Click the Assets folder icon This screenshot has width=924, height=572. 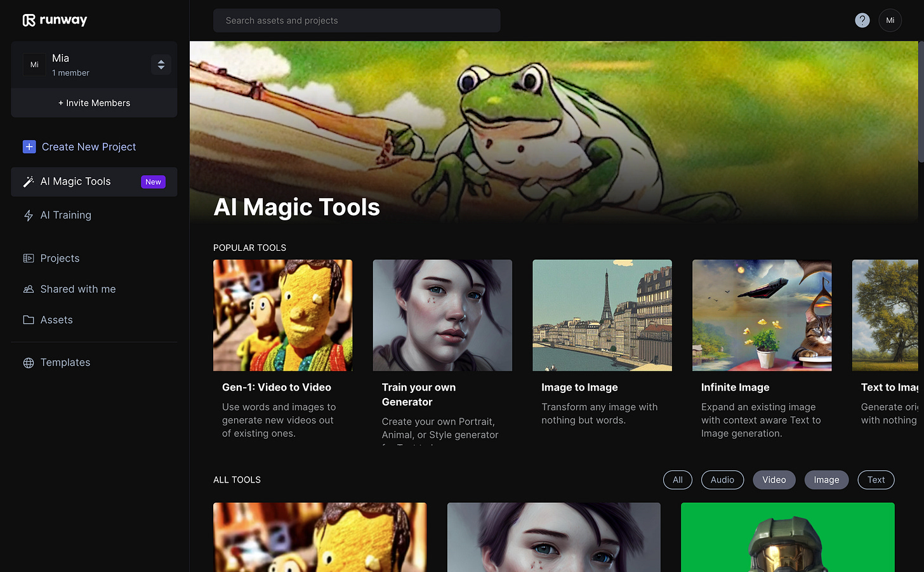pos(29,320)
